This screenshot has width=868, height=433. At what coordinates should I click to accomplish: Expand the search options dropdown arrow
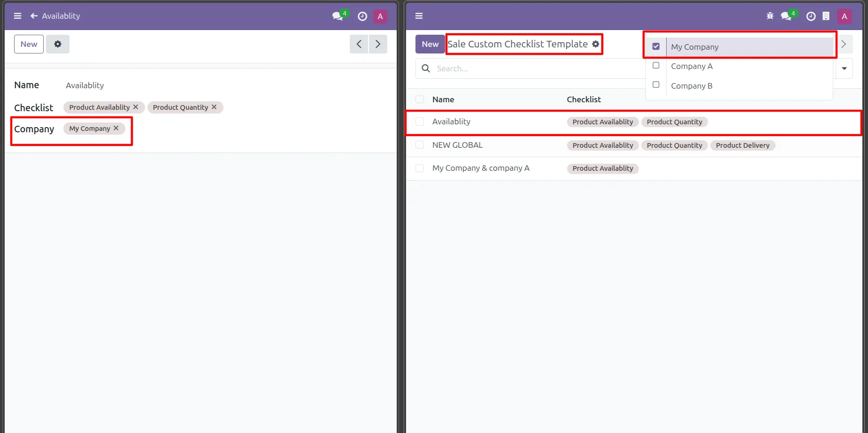(x=844, y=68)
